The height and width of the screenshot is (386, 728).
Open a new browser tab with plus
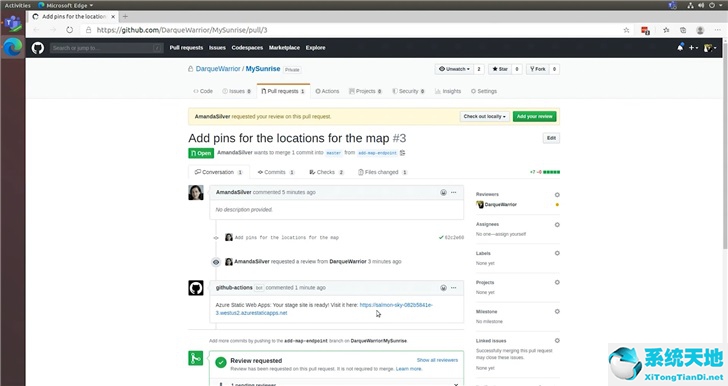(x=125, y=16)
